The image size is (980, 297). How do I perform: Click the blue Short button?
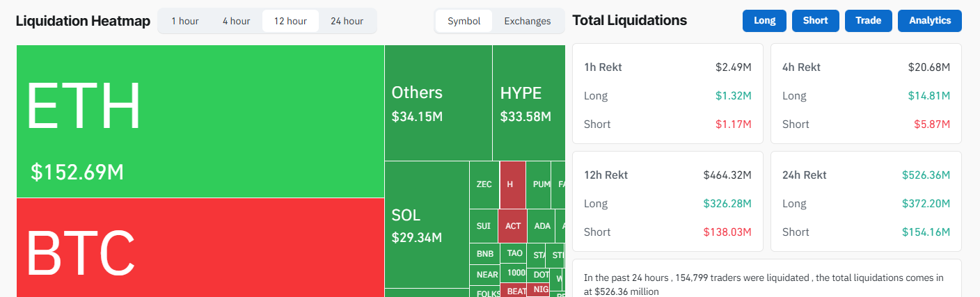816,21
